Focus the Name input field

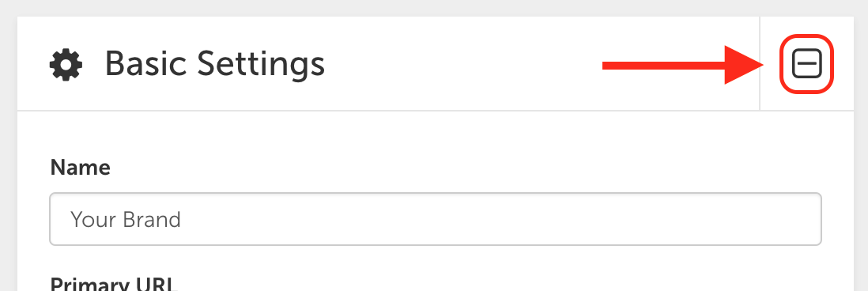click(435, 219)
